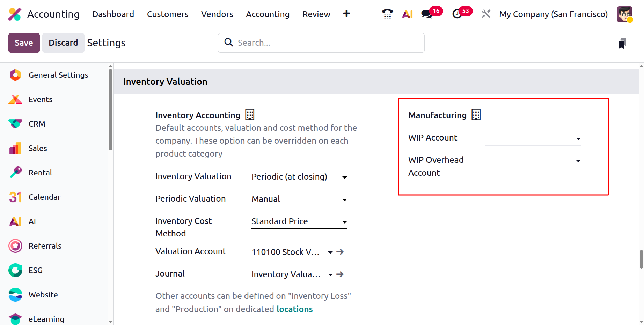This screenshot has height=325, width=644.
Task: Follow the locations link
Action: tap(294, 309)
